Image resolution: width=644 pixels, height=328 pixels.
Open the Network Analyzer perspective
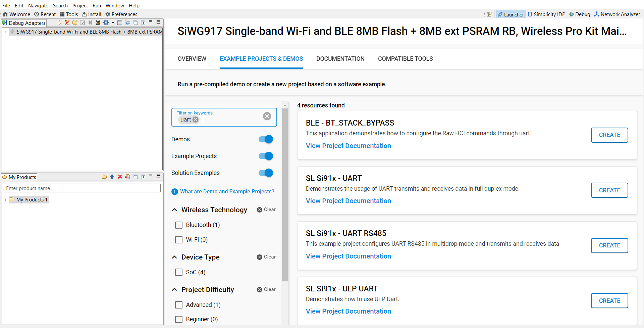(x=617, y=14)
